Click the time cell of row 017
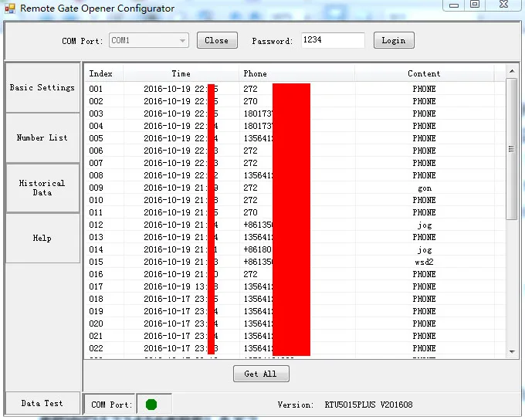 pos(181,286)
